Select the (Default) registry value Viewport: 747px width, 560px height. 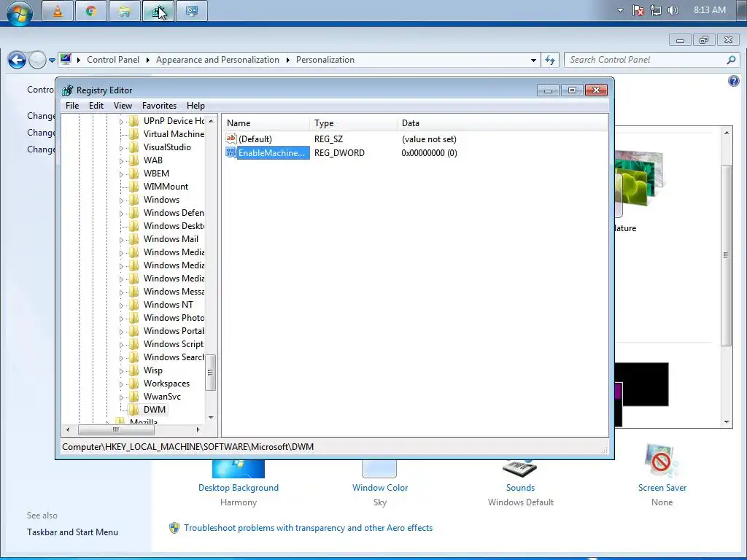click(x=255, y=139)
